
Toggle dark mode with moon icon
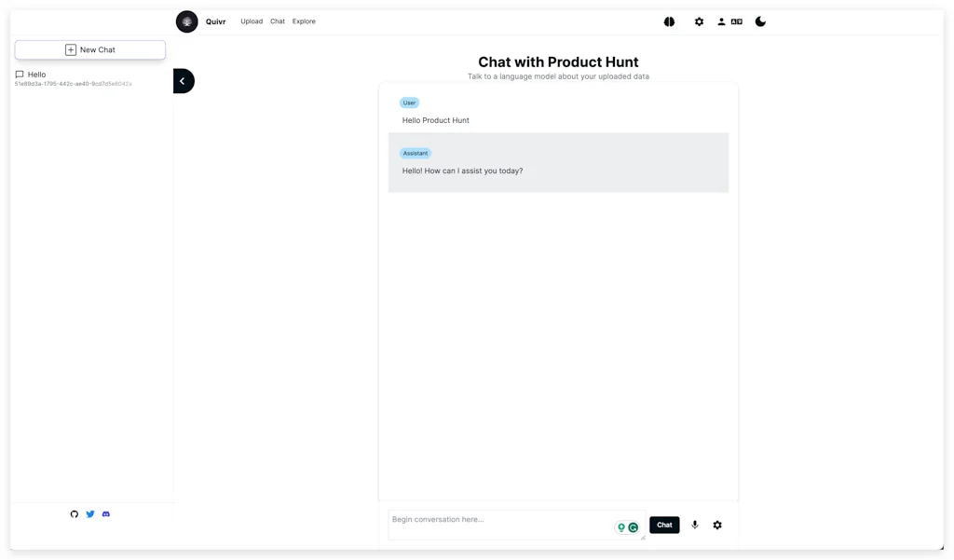tap(760, 21)
